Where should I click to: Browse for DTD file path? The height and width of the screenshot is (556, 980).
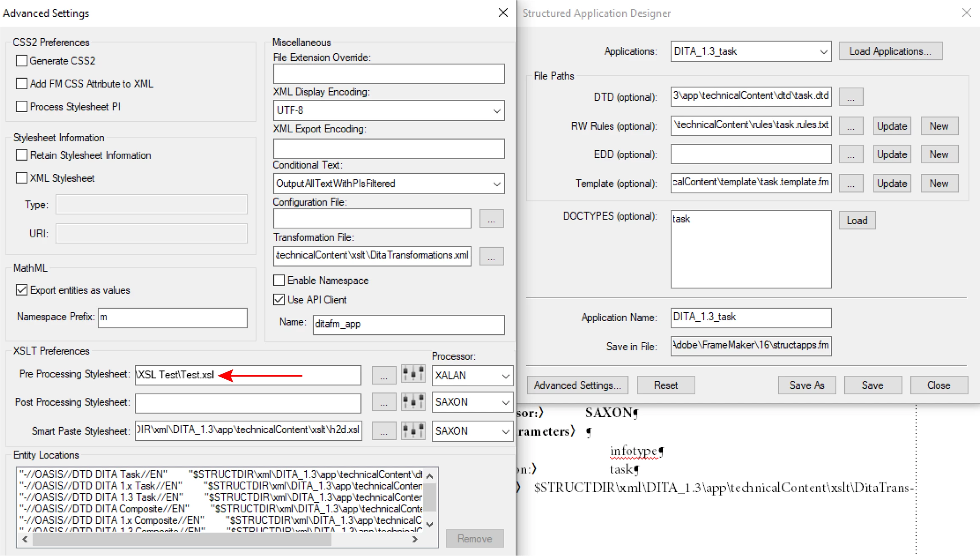[851, 97]
